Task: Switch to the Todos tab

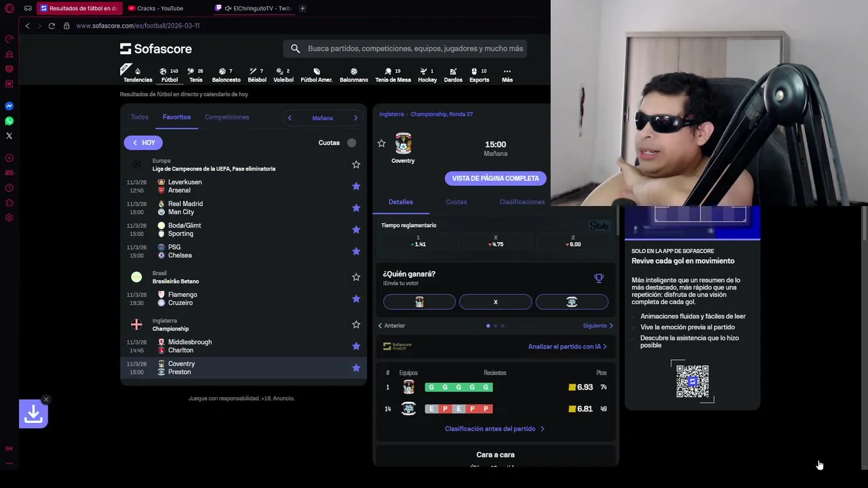Action: (x=140, y=117)
